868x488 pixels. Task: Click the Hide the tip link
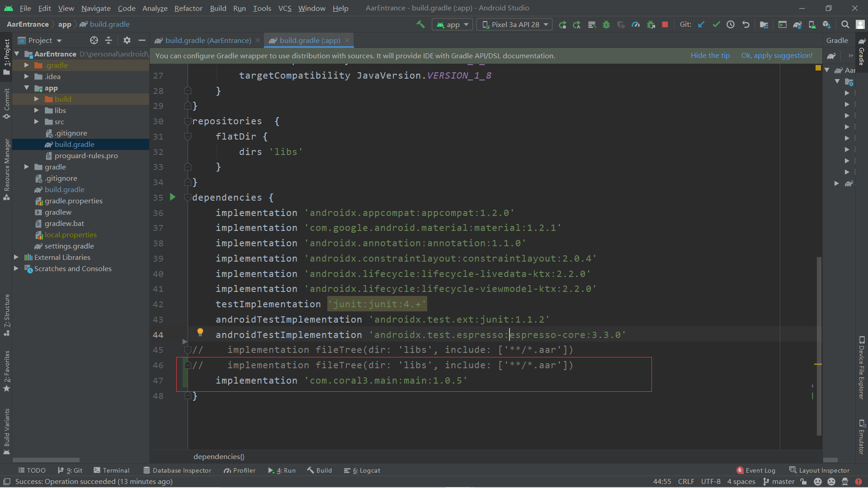[x=710, y=56]
